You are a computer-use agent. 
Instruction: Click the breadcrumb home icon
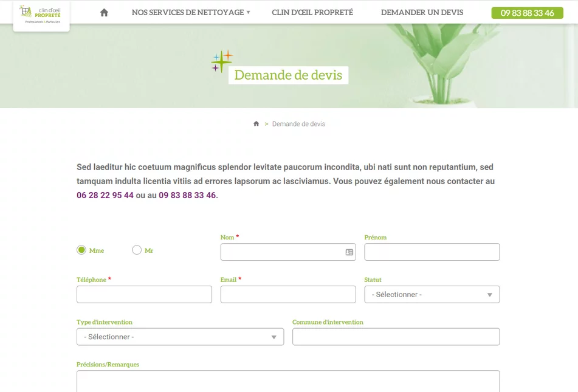(x=256, y=124)
